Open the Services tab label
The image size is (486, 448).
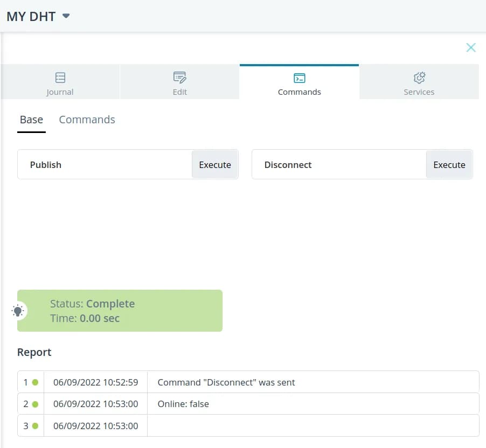419,92
